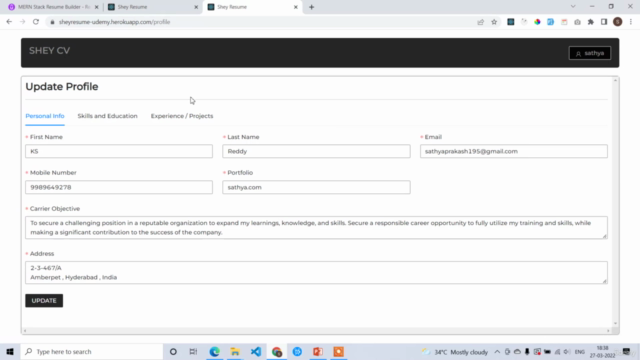This screenshot has height=360, width=640.
Task: Open the Windows Start menu
Action: [10, 351]
